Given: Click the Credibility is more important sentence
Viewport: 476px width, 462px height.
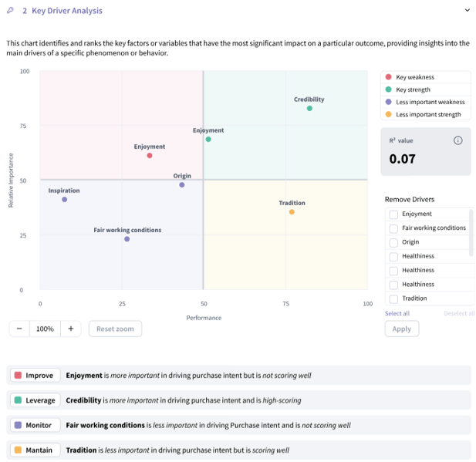Looking at the screenshot, I should pos(184,400).
